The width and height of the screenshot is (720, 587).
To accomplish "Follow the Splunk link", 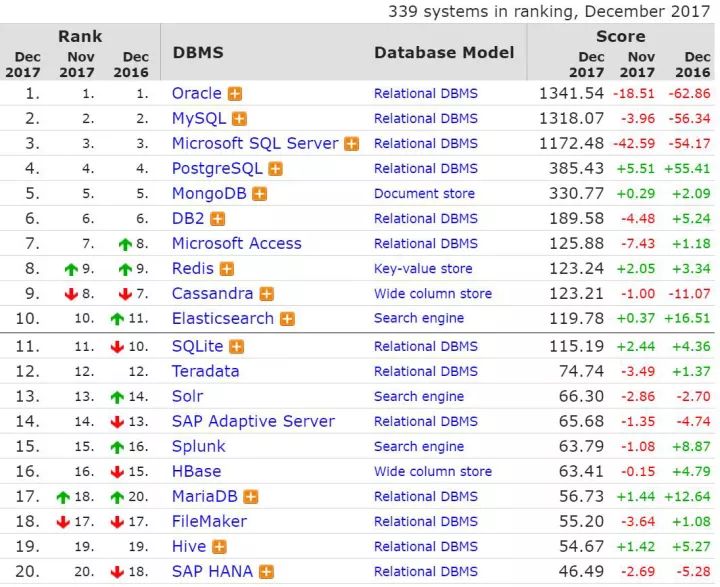I will point(199,446).
